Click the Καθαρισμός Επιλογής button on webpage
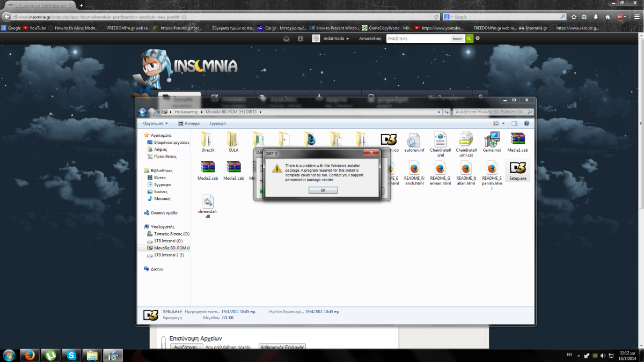Viewport: 644px width, 362px height. click(282, 347)
